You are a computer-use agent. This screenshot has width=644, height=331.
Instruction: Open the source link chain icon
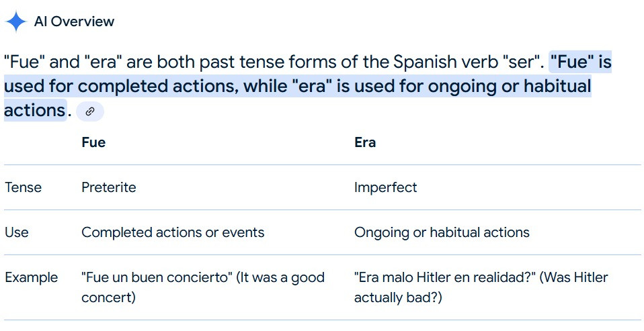90,111
